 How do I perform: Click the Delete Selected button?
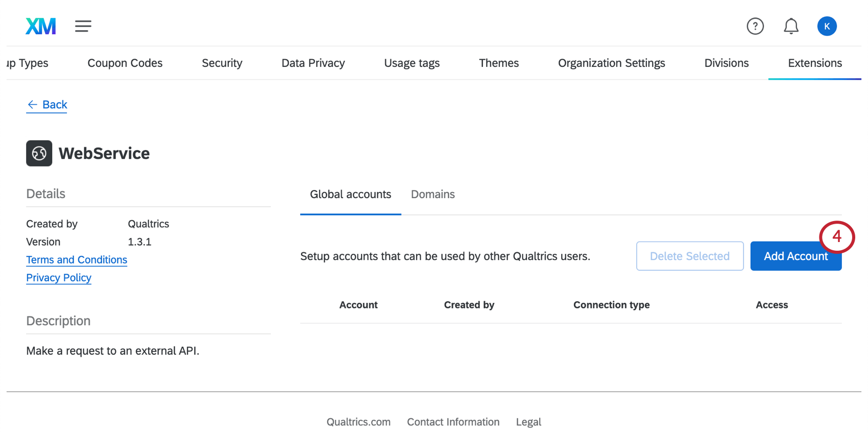point(689,256)
